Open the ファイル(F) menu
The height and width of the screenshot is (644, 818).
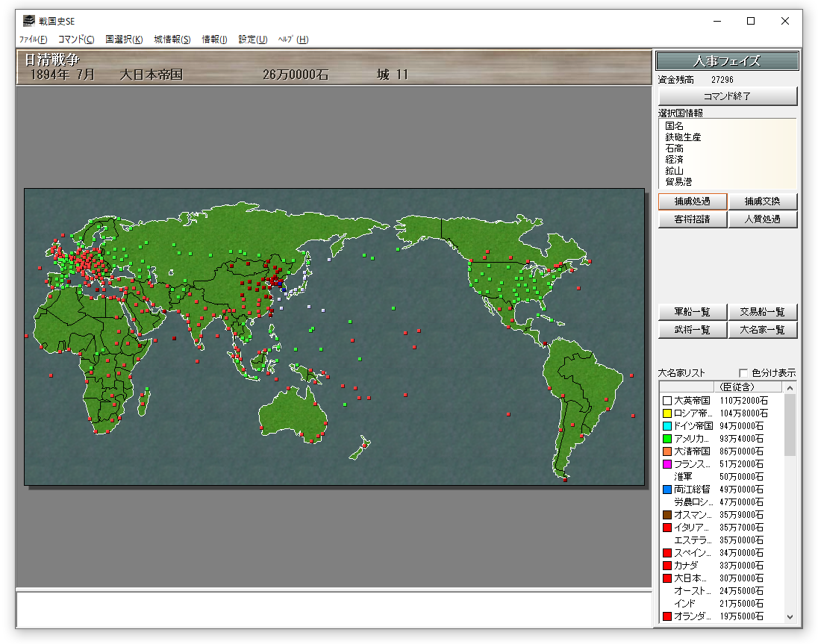click(x=33, y=40)
